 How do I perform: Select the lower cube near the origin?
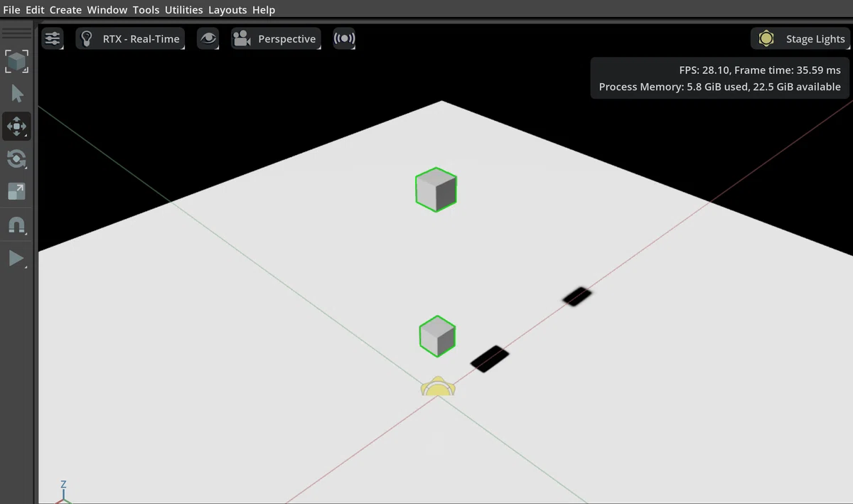point(437,336)
